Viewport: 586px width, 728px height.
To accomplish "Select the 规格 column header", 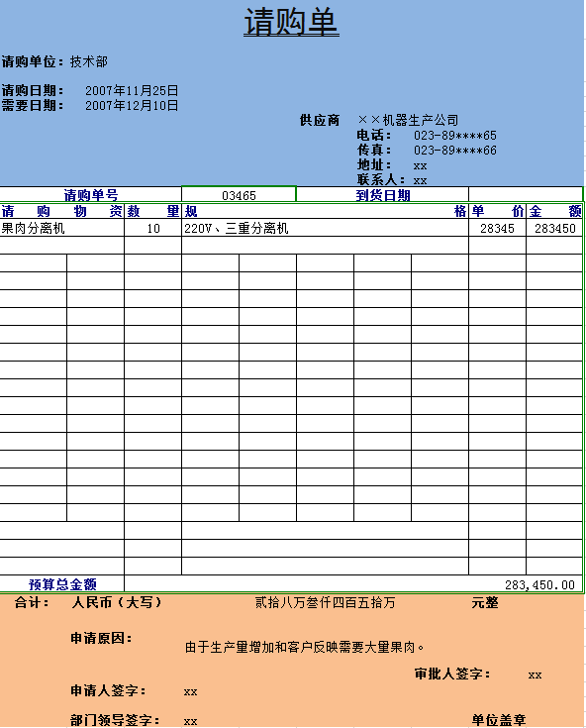I will (x=325, y=211).
